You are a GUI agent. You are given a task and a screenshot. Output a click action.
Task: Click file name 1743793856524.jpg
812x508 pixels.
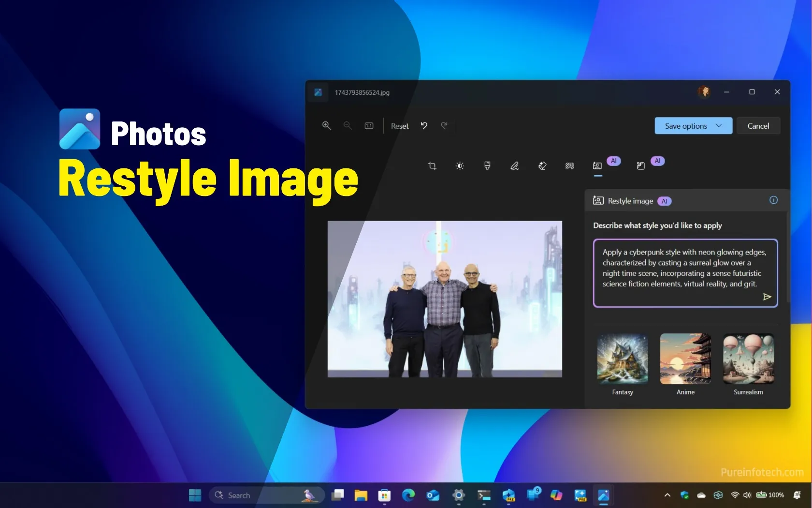pyautogui.click(x=362, y=92)
